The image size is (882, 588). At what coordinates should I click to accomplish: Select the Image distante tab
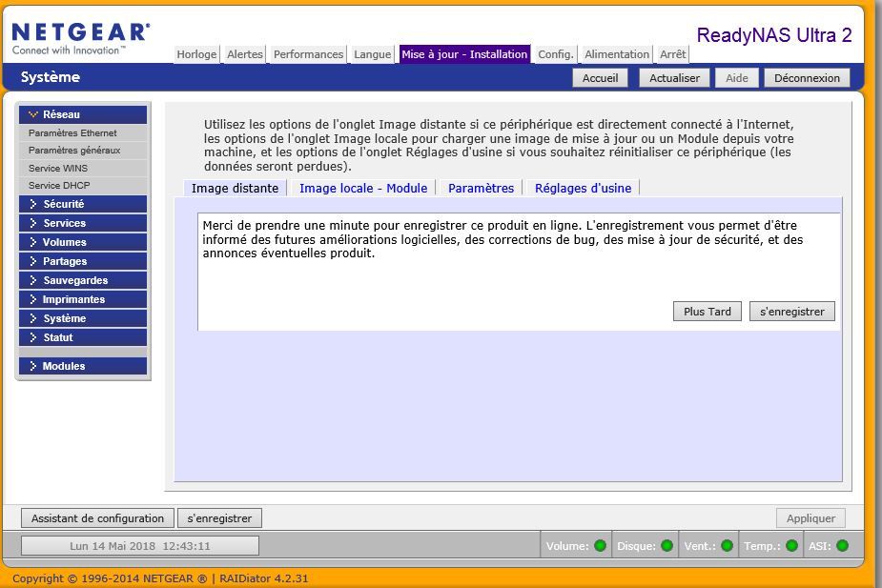click(236, 188)
